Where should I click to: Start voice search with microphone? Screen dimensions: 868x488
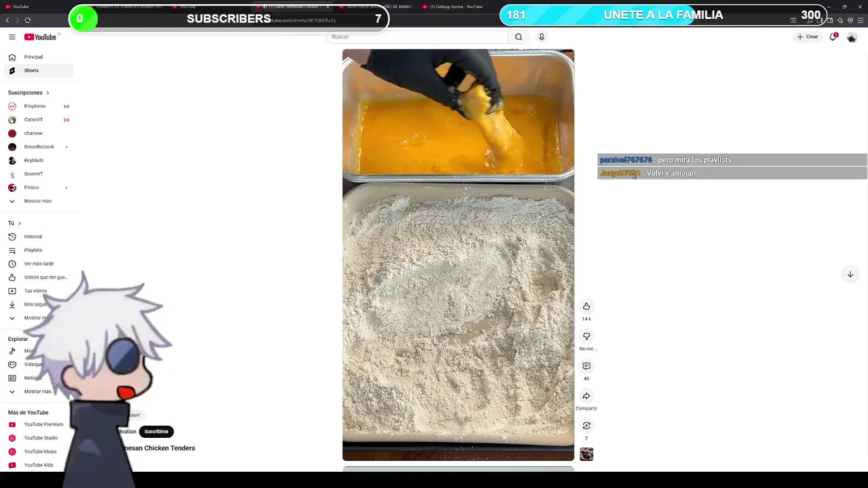(x=542, y=37)
